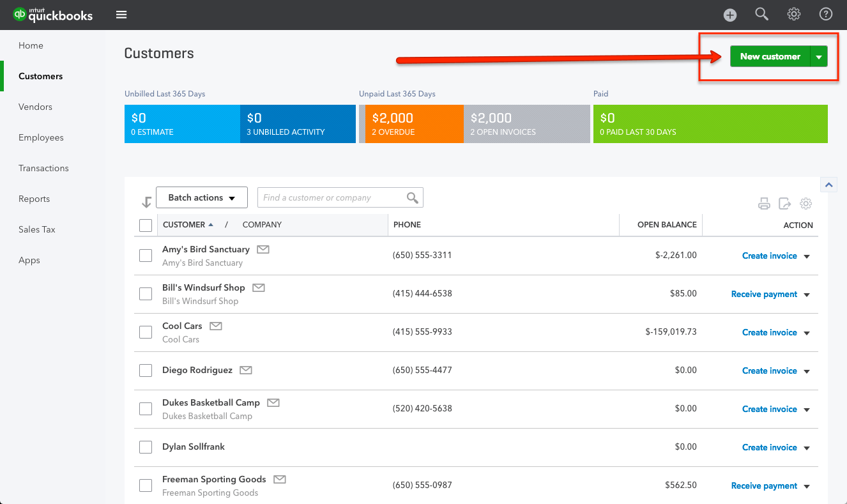This screenshot has height=504, width=847.
Task: Receive payment from Freeman Sporting Goods
Action: click(764, 485)
